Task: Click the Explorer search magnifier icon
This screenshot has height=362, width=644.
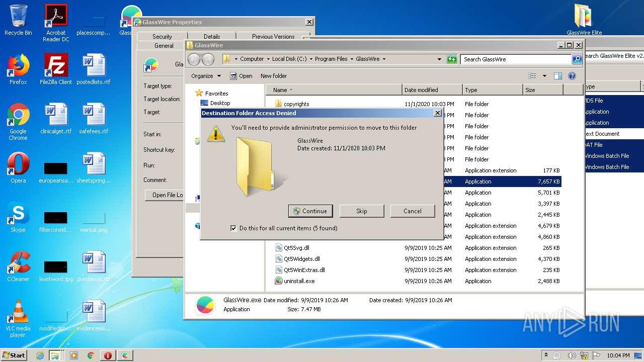Action: click(577, 59)
